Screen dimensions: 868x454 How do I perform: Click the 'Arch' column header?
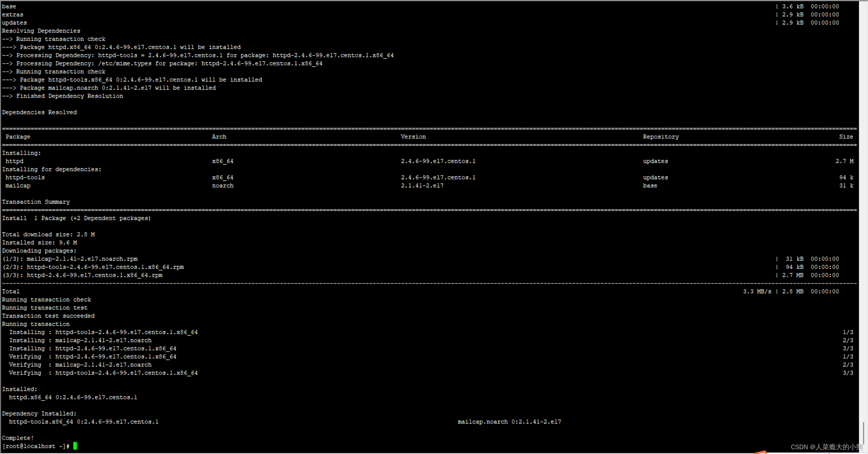pyautogui.click(x=219, y=137)
